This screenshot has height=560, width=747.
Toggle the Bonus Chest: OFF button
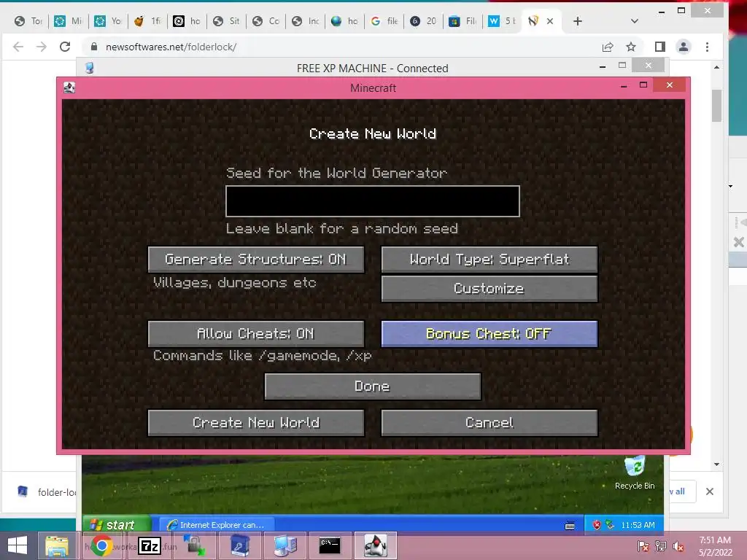pyautogui.click(x=489, y=334)
